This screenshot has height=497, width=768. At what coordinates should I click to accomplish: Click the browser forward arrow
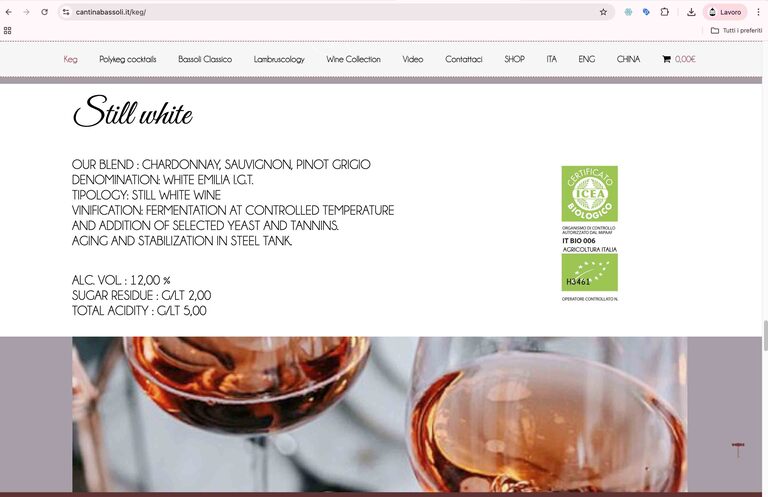[26, 12]
